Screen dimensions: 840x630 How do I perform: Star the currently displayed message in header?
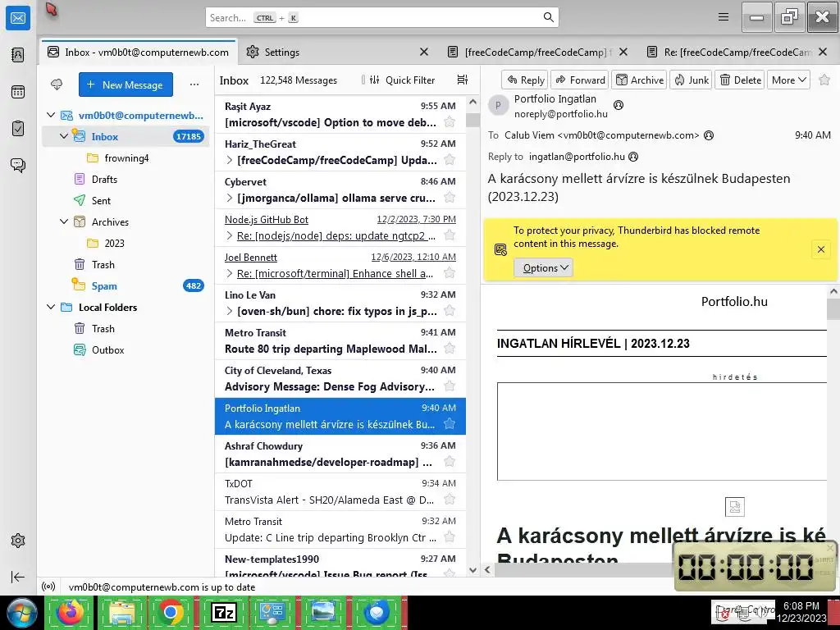point(824,80)
